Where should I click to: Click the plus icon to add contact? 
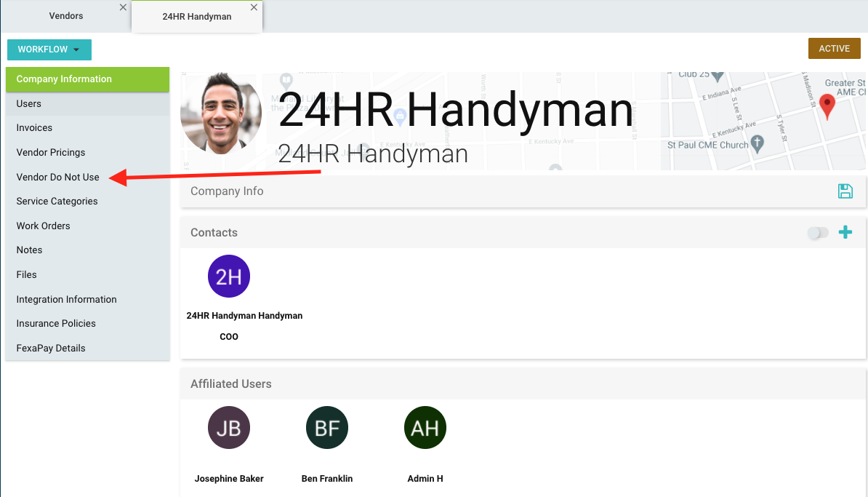[845, 233]
